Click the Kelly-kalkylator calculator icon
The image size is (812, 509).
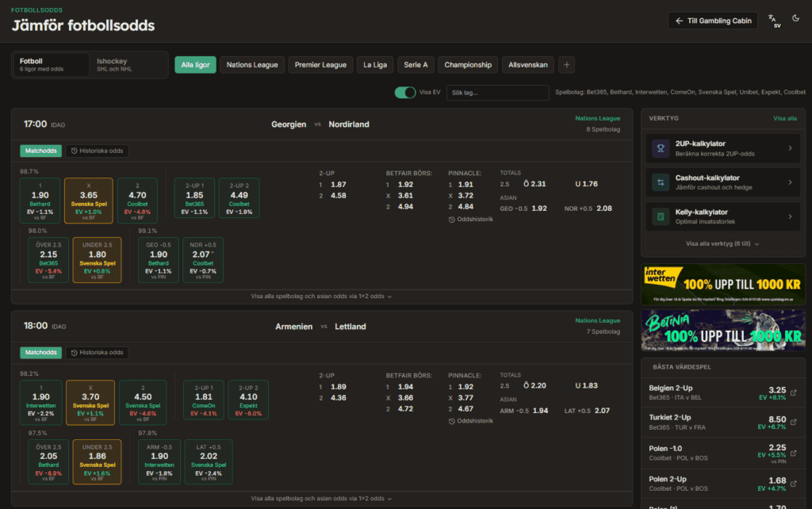click(x=661, y=216)
